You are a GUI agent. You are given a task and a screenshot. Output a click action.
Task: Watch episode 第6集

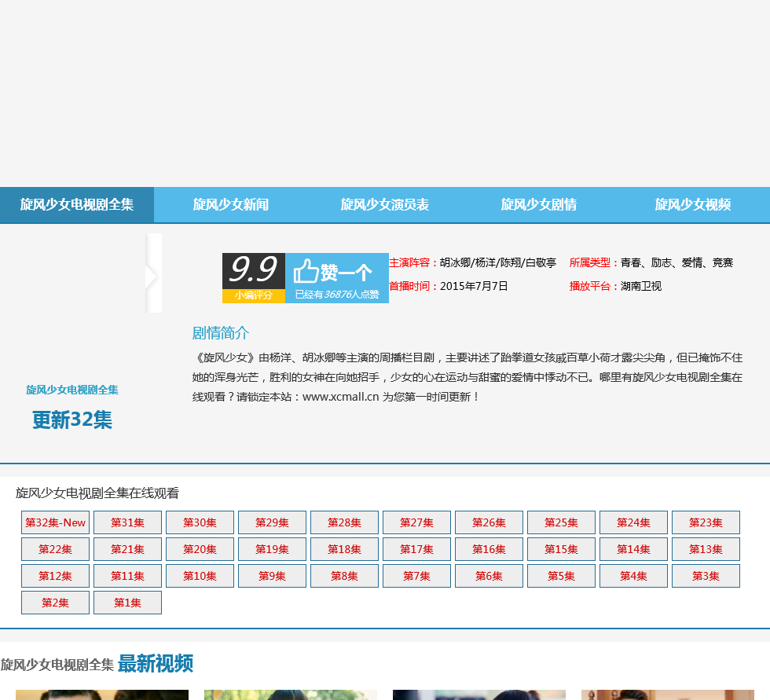pos(489,576)
